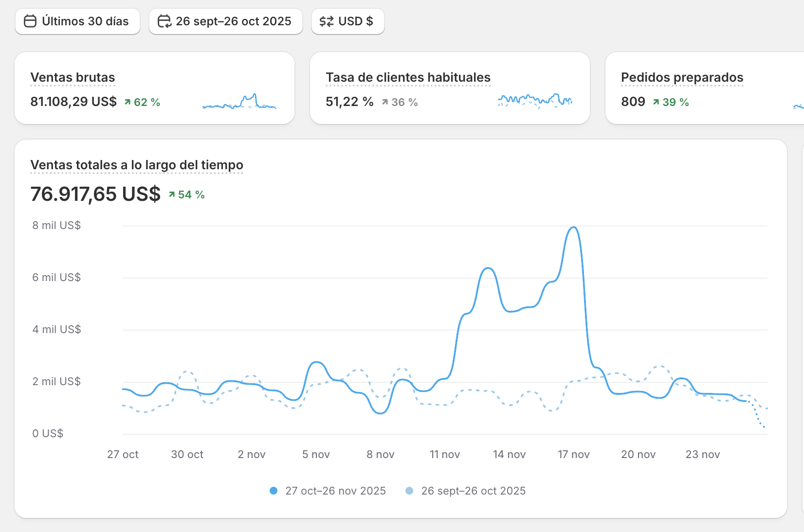Click the 2 nov date label

[252, 454]
